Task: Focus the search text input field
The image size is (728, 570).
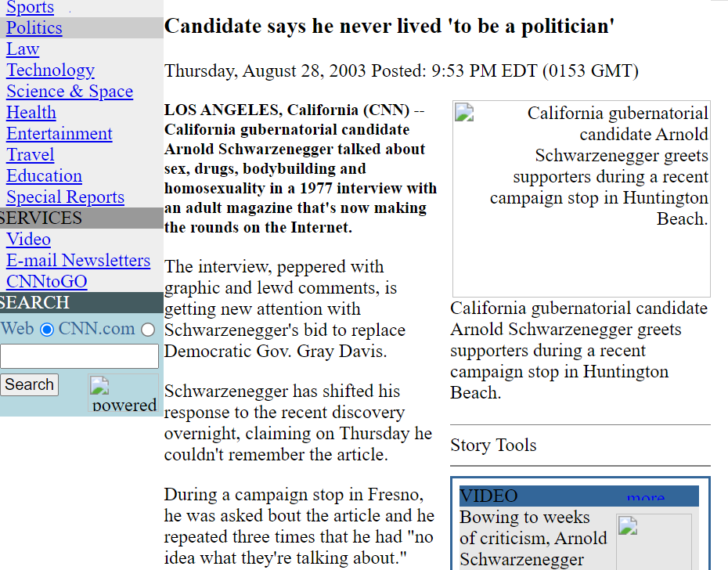Action: click(x=79, y=355)
